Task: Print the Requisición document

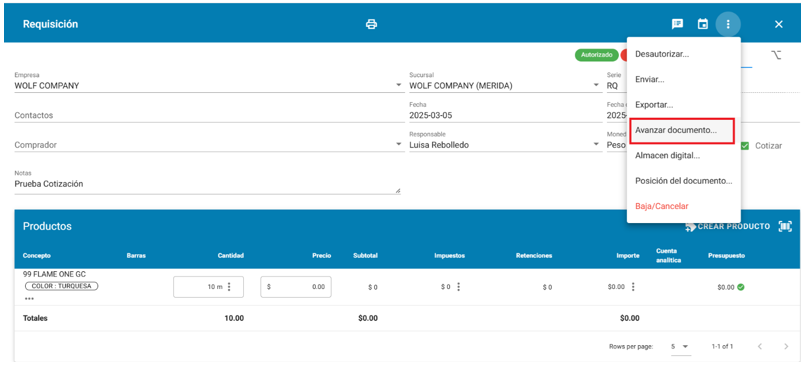Action: click(x=371, y=24)
